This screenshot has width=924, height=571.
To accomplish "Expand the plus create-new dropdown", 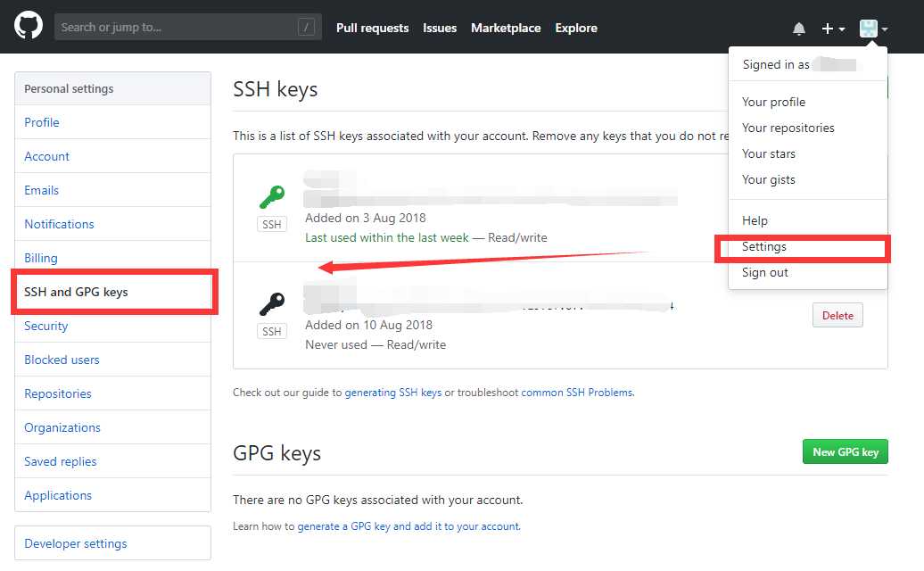I will coord(833,29).
